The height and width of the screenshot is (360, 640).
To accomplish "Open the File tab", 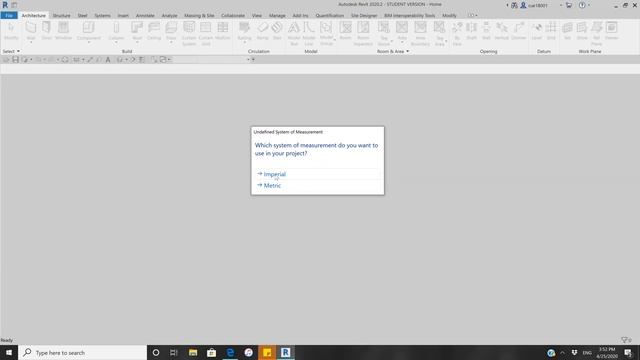I will 9,16.
